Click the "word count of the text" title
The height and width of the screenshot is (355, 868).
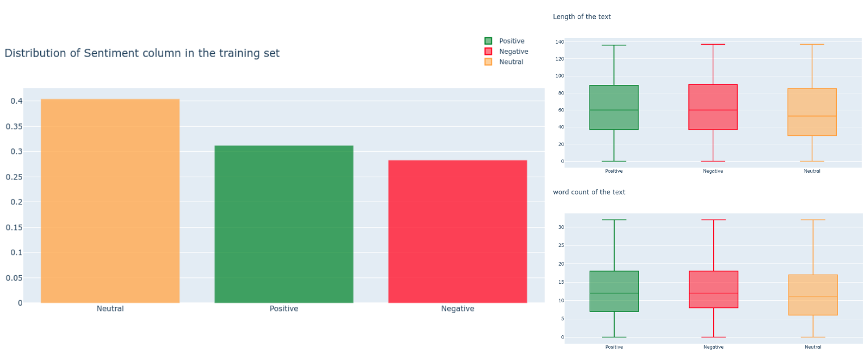tap(588, 192)
